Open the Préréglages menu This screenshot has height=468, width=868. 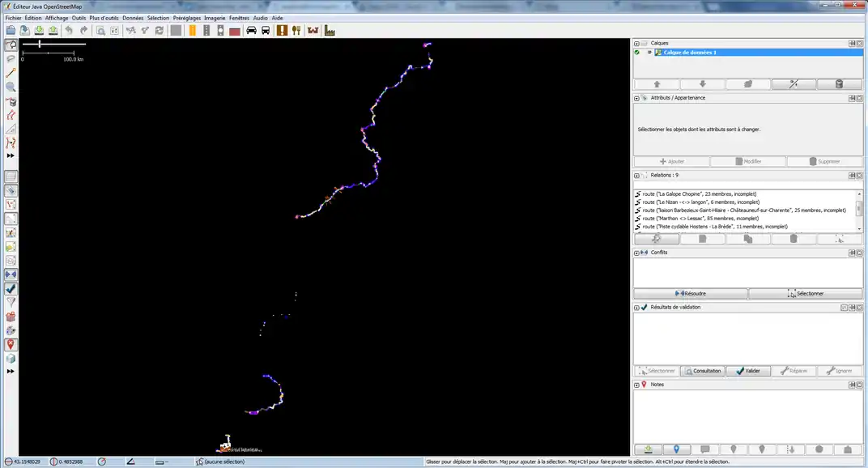186,17
